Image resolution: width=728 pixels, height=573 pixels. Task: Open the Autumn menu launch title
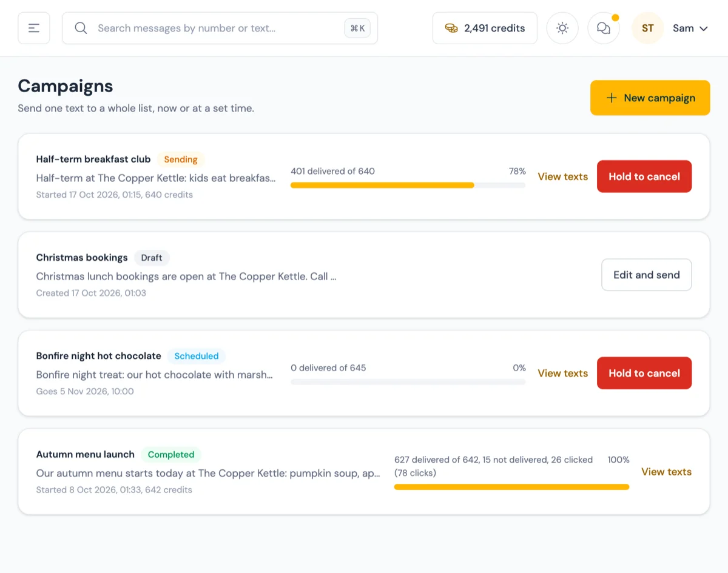(x=86, y=454)
